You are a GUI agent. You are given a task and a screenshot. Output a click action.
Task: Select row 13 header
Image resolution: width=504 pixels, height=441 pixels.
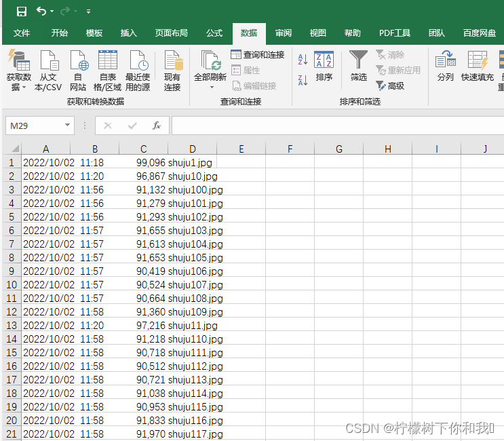(12, 325)
